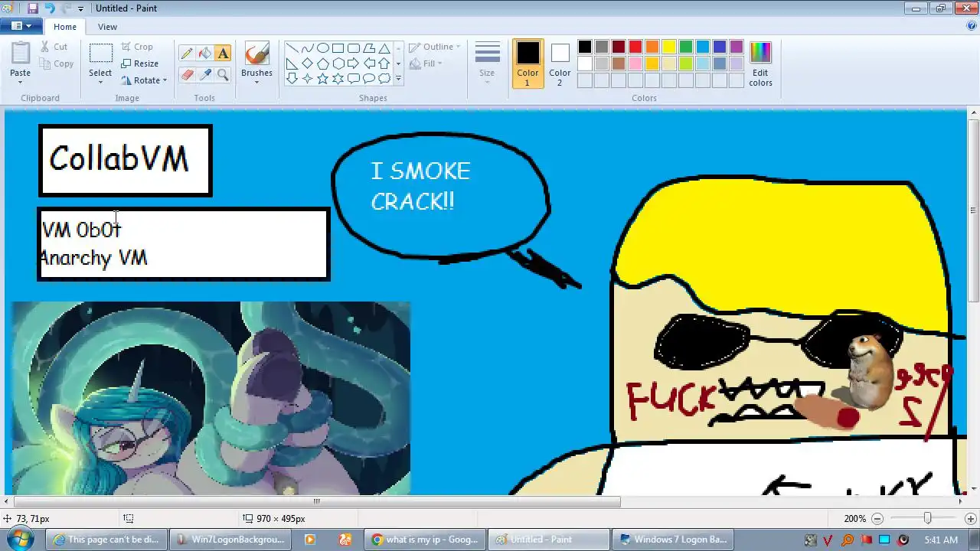Switch to 'Windows 7 Logon Ba...' taskbar item

coord(673,540)
